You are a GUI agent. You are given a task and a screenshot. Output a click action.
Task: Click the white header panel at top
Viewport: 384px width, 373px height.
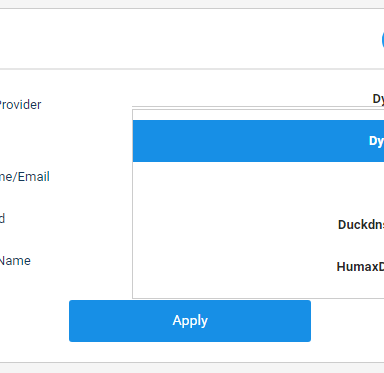coord(190,39)
